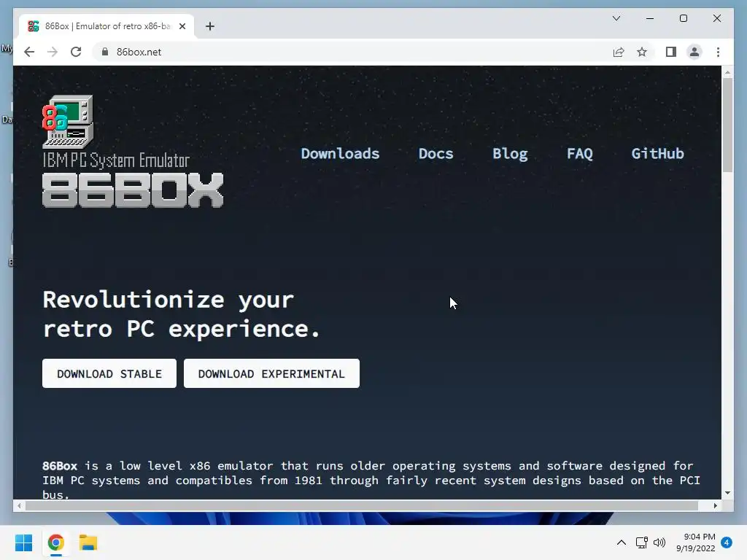747x560 pixels.
Task: Click the Download Experimental button
Action: (x=271, y=373)
